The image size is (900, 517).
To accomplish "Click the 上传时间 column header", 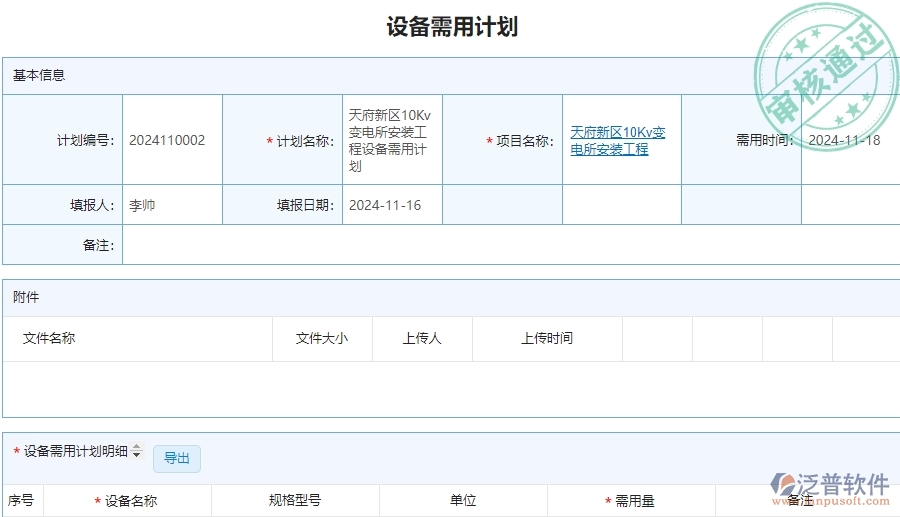I will click(546, 339).
